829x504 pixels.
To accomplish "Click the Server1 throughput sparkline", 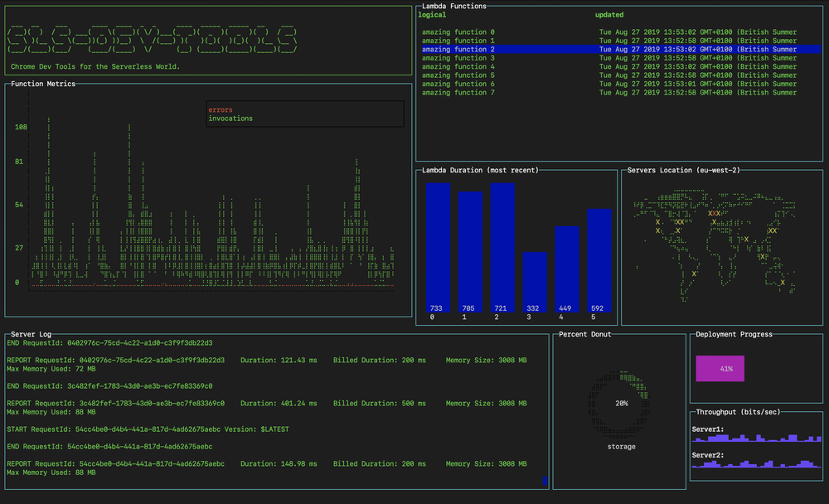I will tap(757, 438).
